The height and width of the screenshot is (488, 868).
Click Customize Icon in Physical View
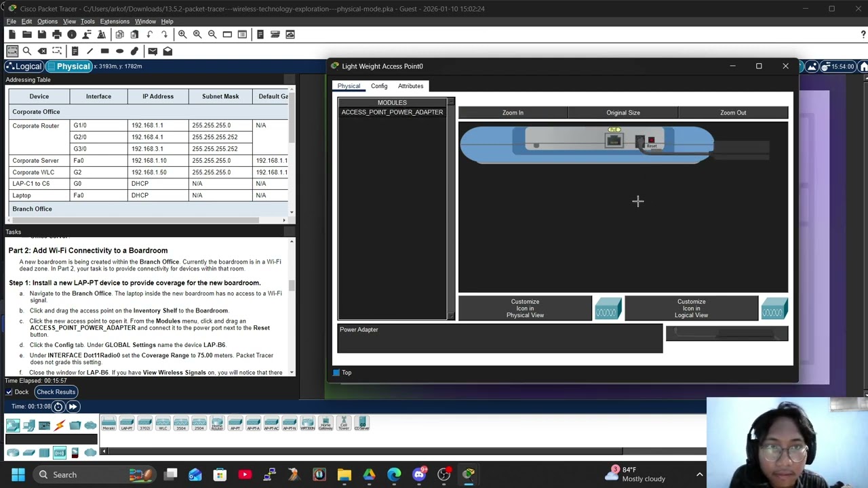(x=525, y=308)
